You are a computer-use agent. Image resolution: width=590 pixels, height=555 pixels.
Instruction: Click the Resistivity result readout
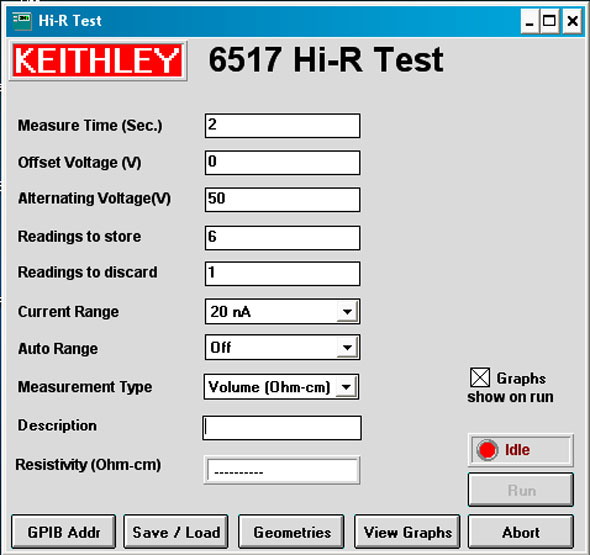tap(282, 470)
